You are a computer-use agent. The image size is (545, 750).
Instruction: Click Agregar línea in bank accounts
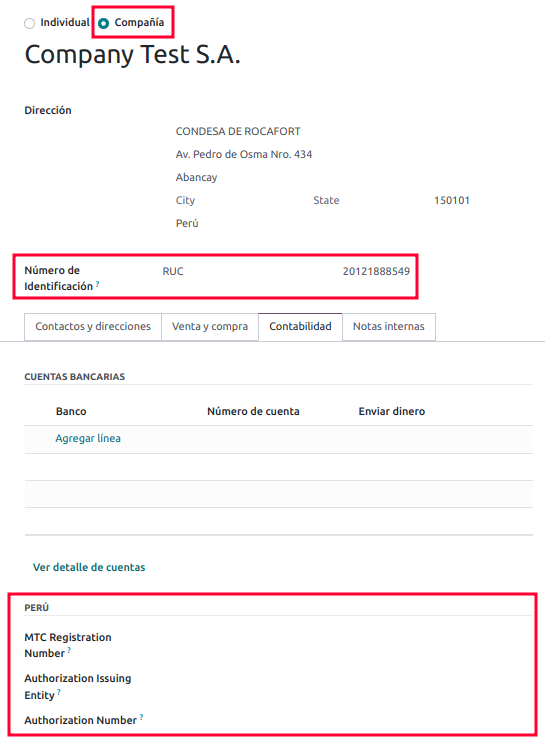[88, 438]
